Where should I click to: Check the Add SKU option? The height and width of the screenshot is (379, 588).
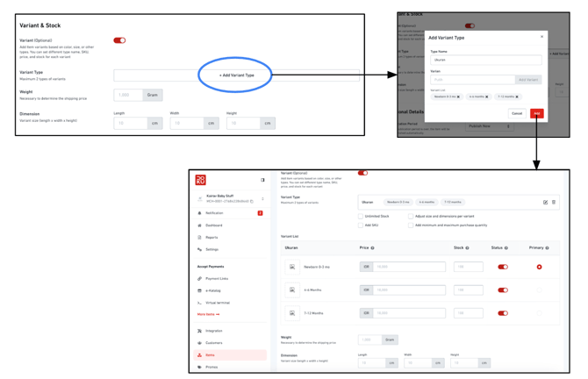point(361,225)
